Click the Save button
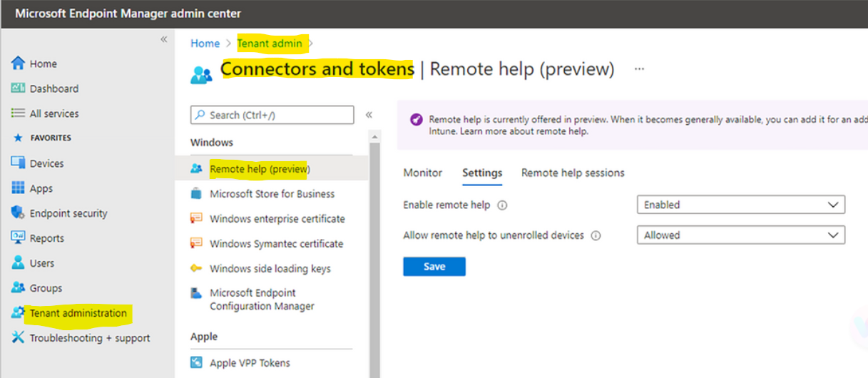868x378 pixels. 434,267
